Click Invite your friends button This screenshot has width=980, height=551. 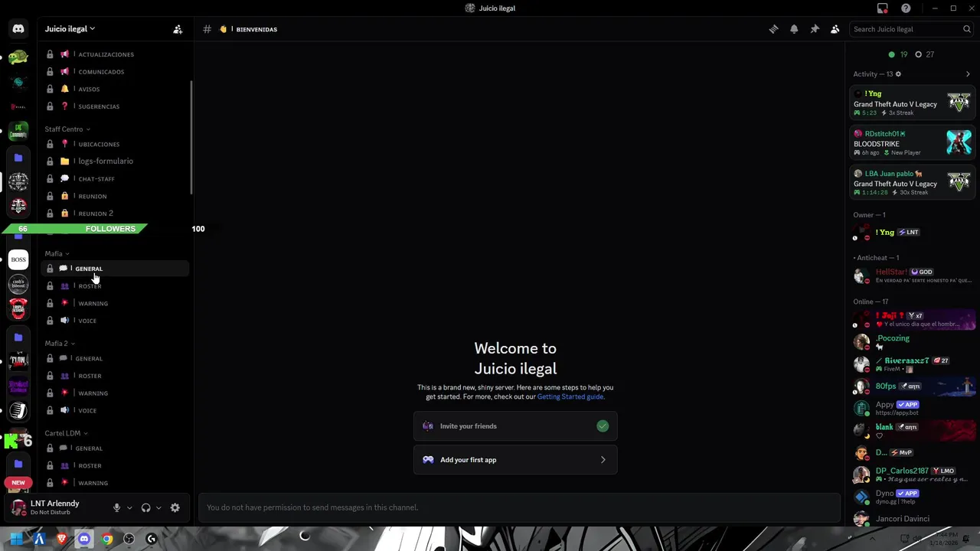tap(515, 426)
